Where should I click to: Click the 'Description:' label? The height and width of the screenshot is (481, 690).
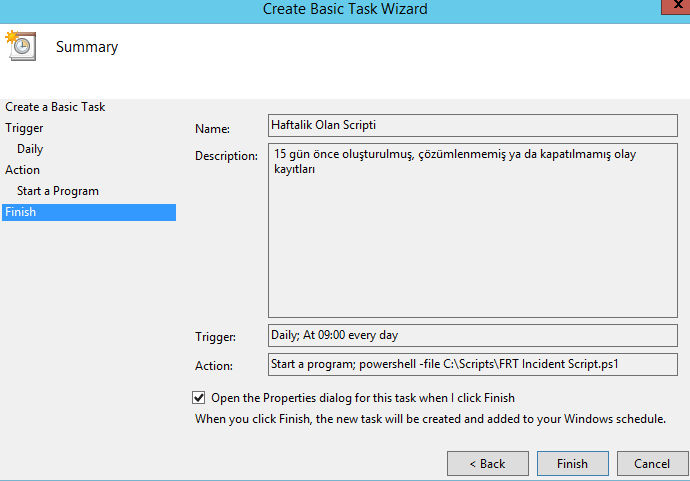226,156
